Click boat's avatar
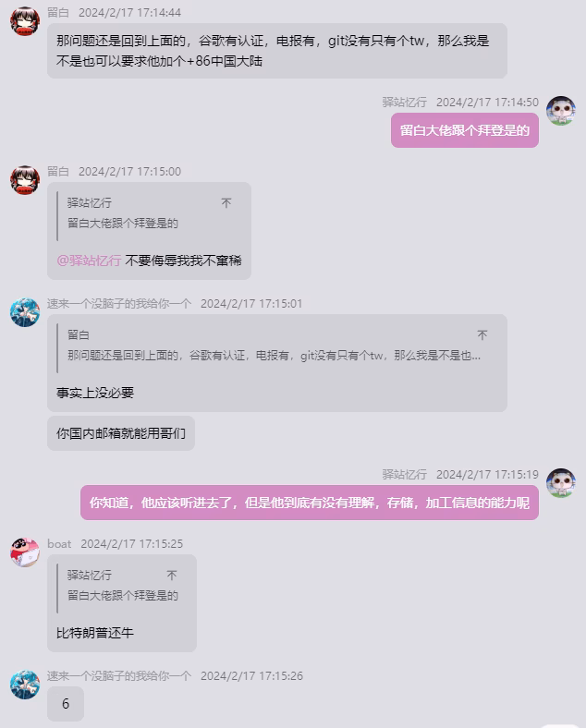The image size is (586, 728). coord(25,552)
